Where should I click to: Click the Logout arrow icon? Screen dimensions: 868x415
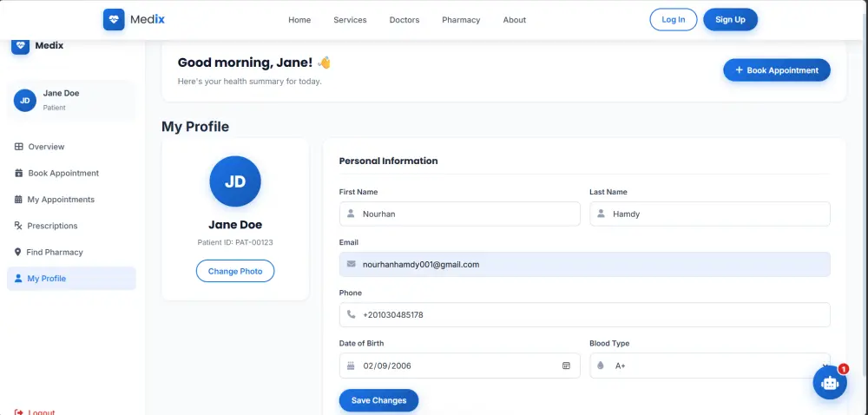19,412
